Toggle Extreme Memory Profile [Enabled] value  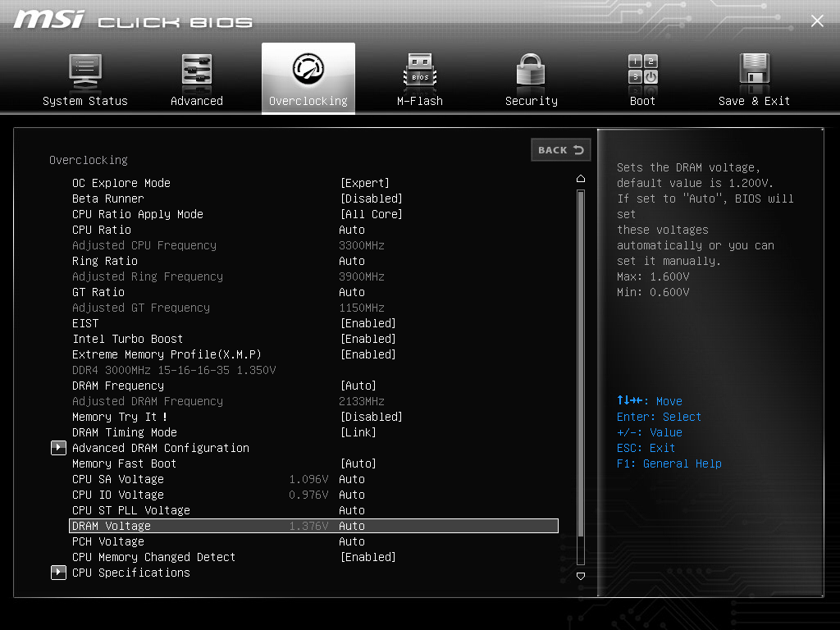[368, 354]
